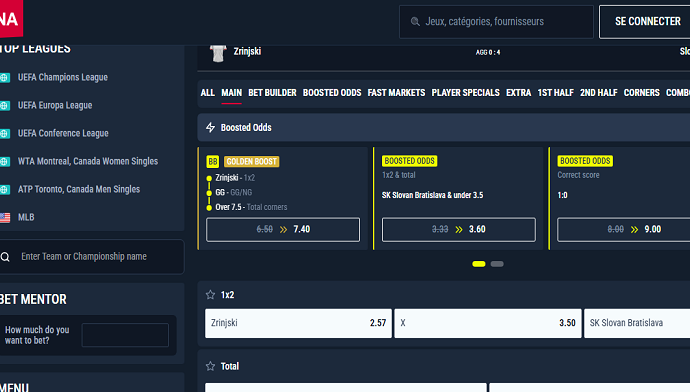Go to second boosted odds carousel page
The width and height of the screenshot is (690, 392).
tap(497, 264)
